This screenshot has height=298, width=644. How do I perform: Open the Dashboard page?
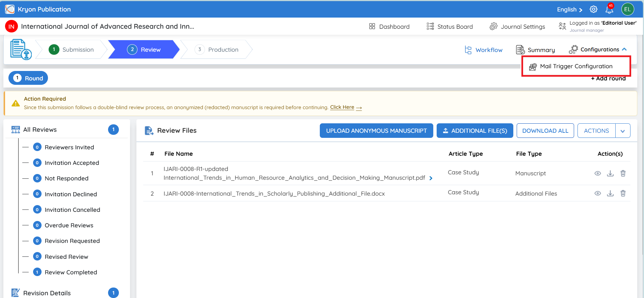pos(389,26)
